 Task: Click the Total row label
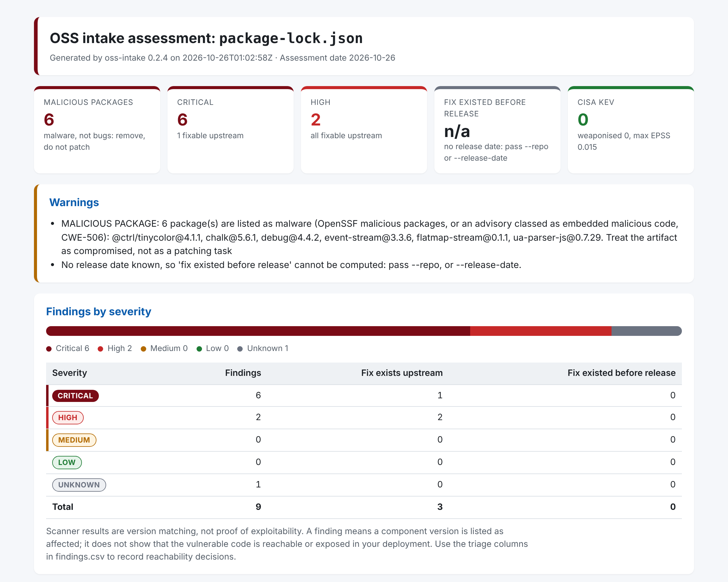point(63,507)
